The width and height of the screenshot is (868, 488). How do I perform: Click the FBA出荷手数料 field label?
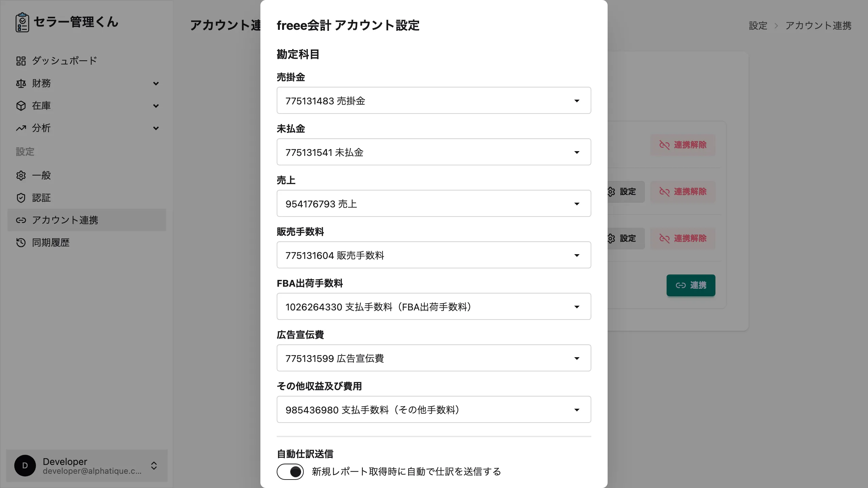click(310, 283)
